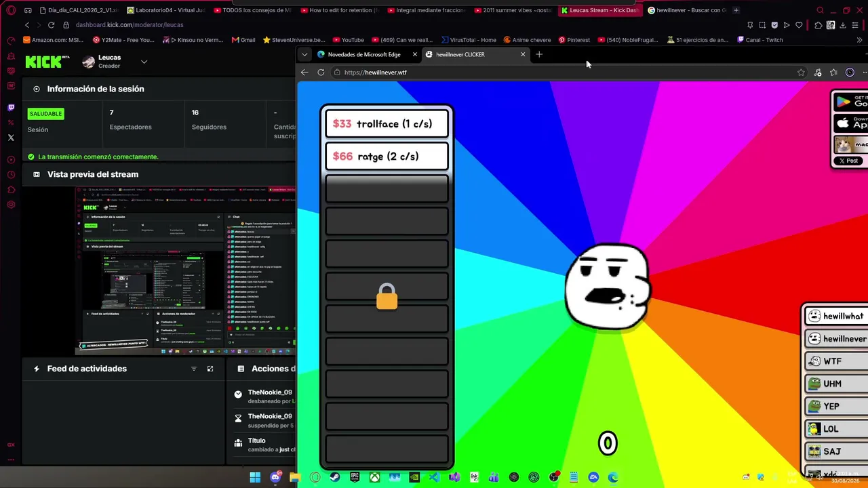
Task: Open the EA app from the taskbar
Action: pyautogui.click(x=593, y=477)
